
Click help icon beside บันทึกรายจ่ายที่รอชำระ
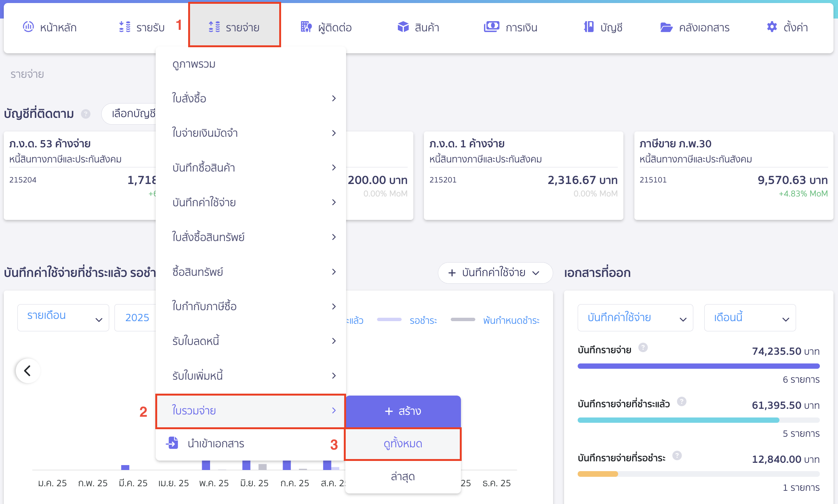[x=677, y=455]
